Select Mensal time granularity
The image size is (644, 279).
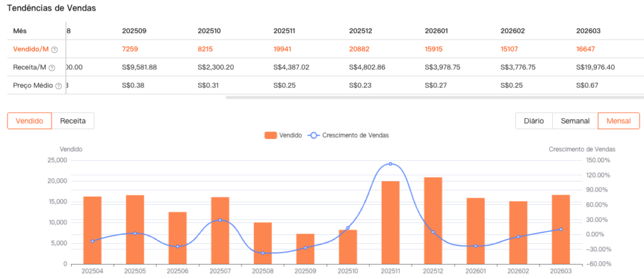point(618,121)
